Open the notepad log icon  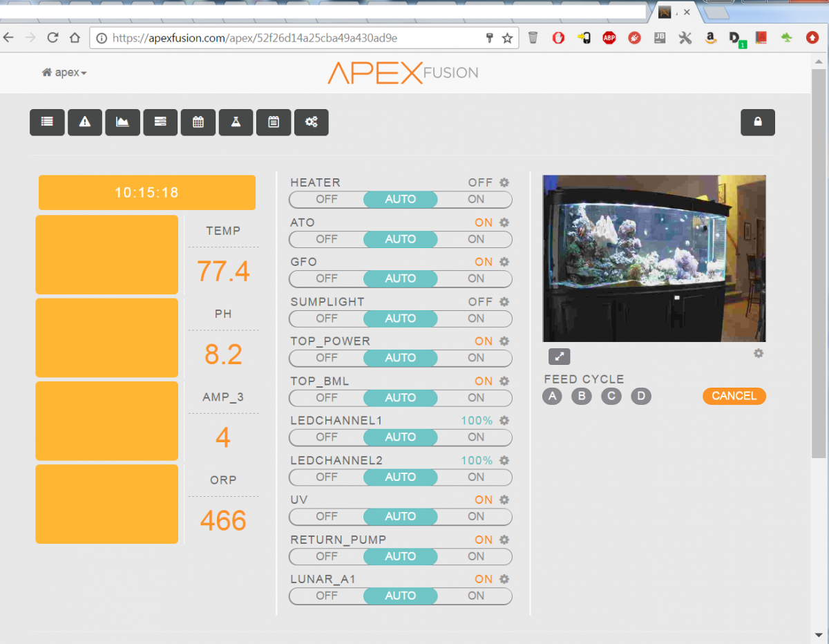click(274, 122)
